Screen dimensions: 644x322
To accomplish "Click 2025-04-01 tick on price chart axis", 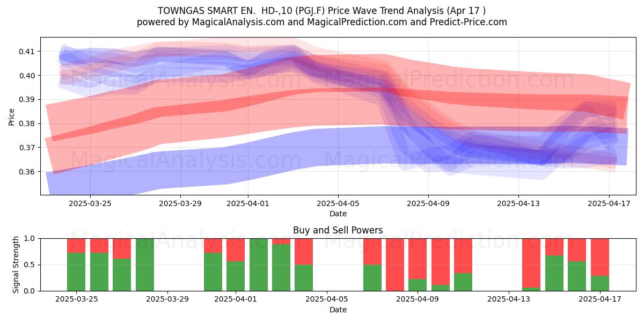I will tap(248, 203).
